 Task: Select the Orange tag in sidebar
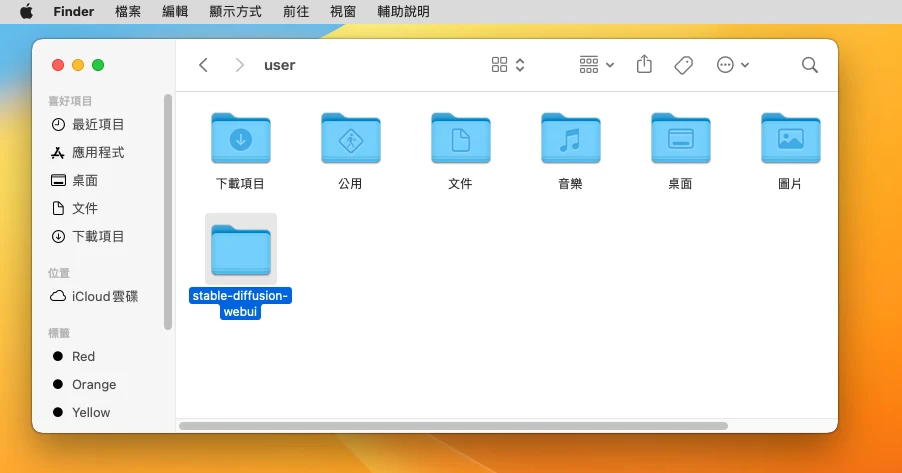click(x=93, y=385)
